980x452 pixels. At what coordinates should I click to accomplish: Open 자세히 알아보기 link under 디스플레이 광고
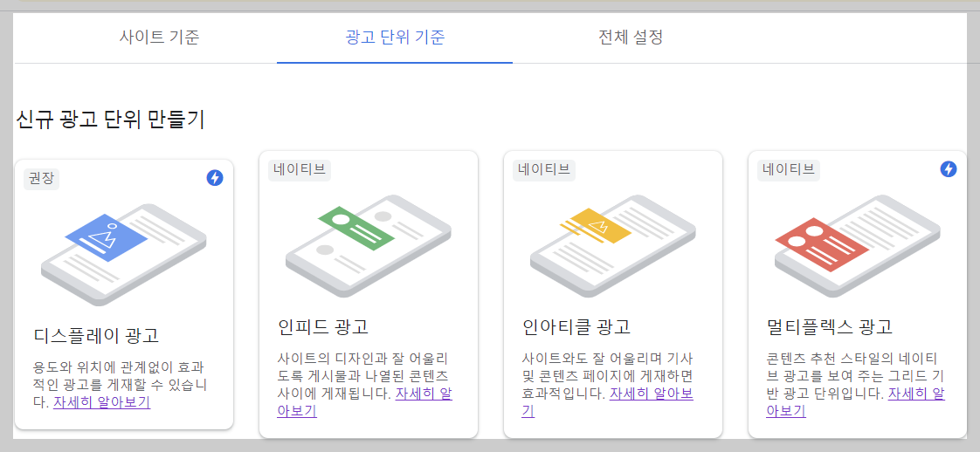[102, 402]
